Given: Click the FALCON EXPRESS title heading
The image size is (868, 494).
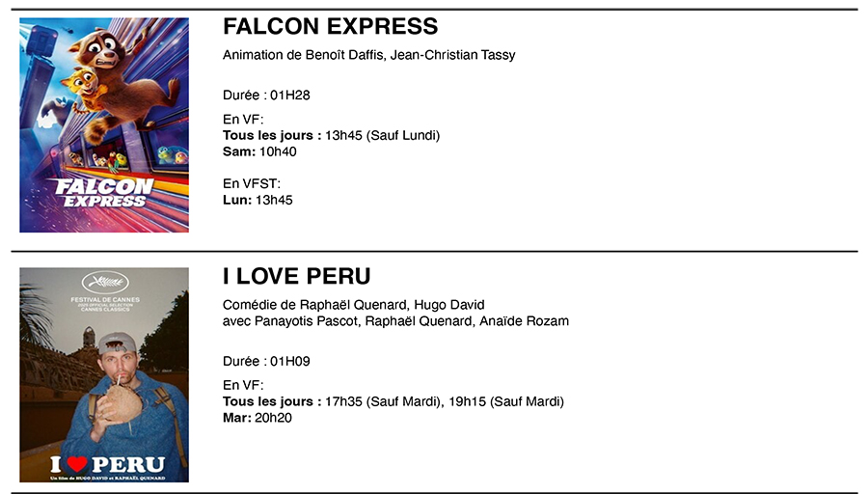Looking at the screenshot, I should pos(331,26).
